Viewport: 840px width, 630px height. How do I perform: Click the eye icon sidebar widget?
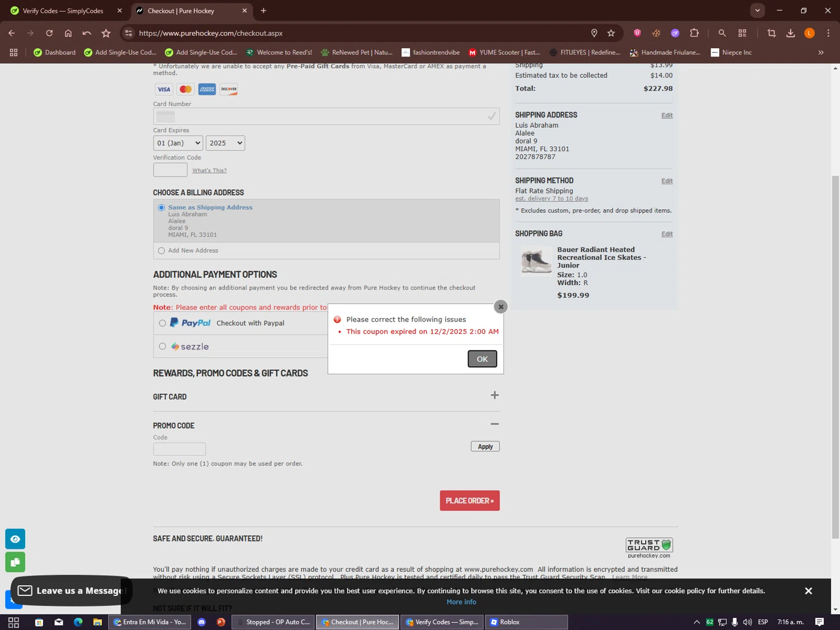click(15, 539)
